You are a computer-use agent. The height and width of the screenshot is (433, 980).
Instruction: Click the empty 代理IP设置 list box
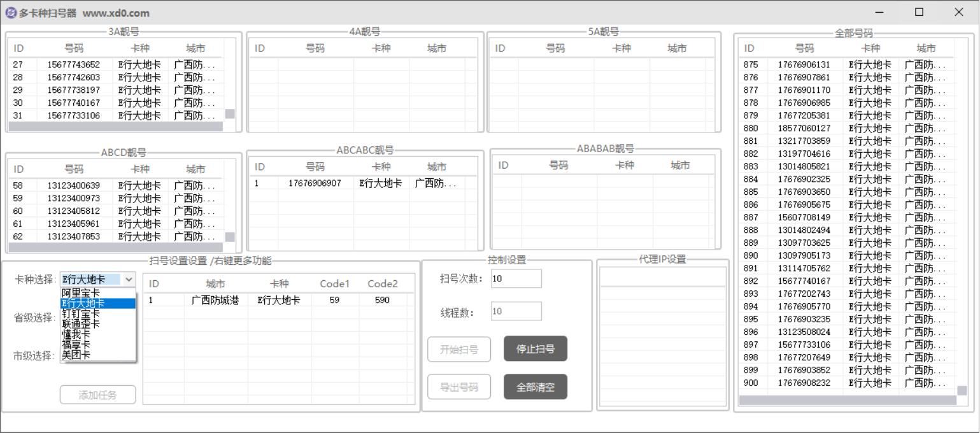click(x=663, y=337)
